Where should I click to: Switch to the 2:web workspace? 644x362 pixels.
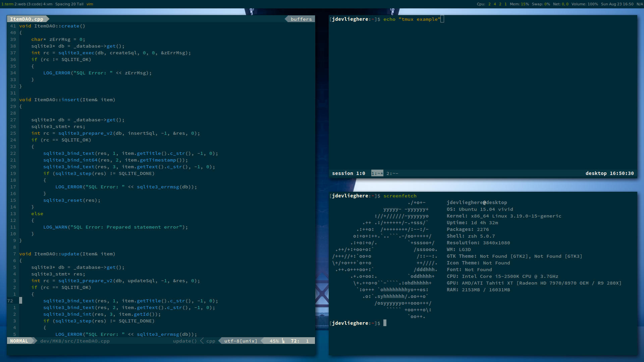[x=20, y=4]
